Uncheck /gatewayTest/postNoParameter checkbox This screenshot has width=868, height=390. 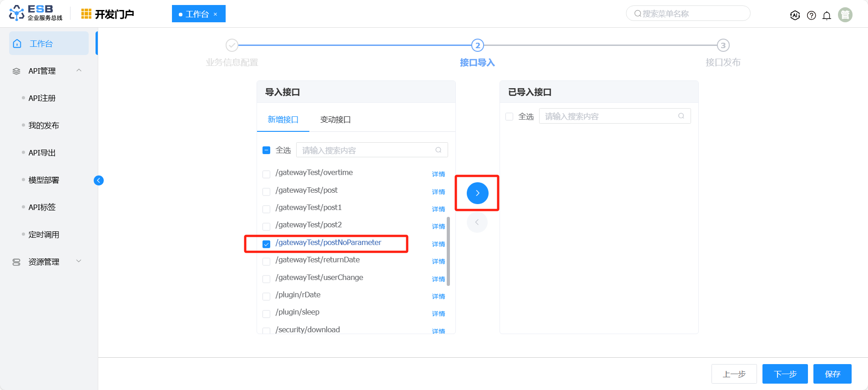coord(267,244)
